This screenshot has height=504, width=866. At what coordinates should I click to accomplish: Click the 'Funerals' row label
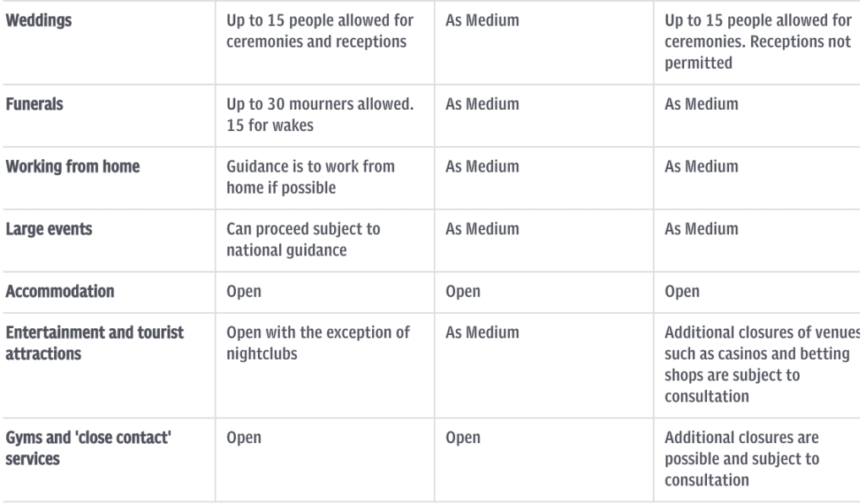pyautogui.click(x=35, y=105)
